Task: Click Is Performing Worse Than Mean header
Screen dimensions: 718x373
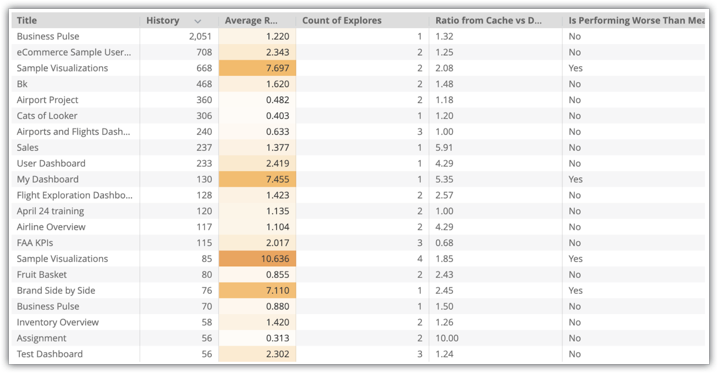Action: [x=636, y=20]
